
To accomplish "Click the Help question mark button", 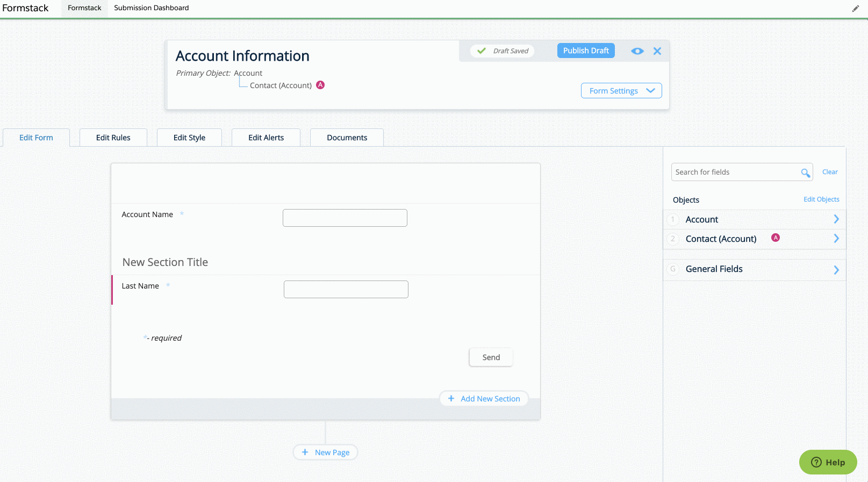I will click(828, 462).
